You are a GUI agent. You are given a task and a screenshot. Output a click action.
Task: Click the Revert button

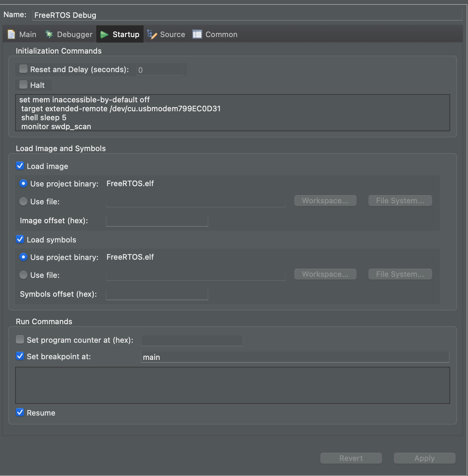point(351,458)
